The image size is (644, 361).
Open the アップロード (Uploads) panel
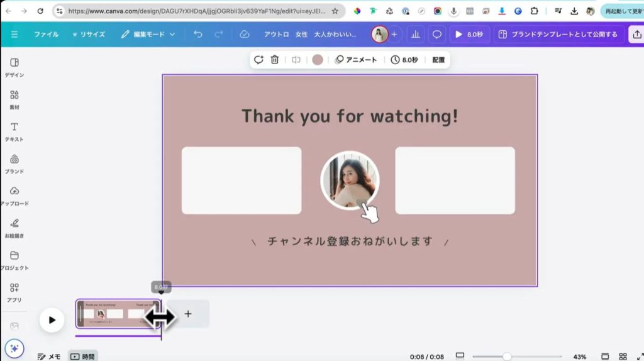(14, 195)
